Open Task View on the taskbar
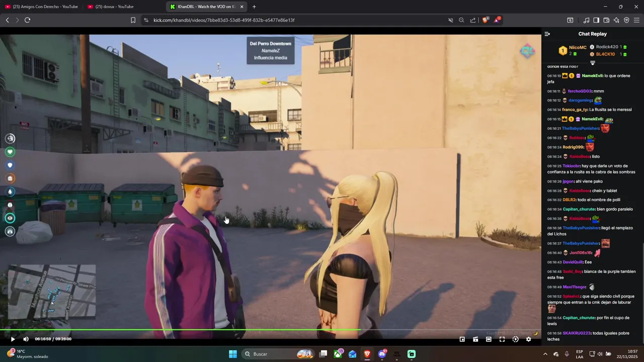Image resolution: width=644 pixels, height=362 pixels. click(324, 354)
